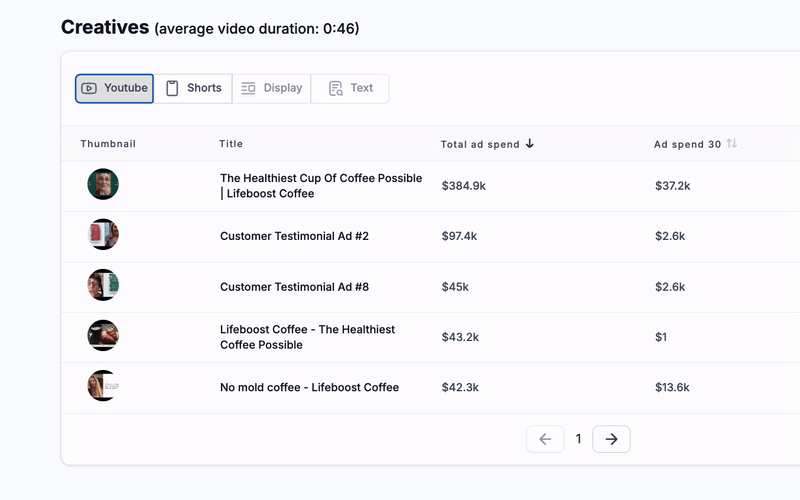The height and width of the screenshot is (500, 800).
Task: Click the average video duration 0:46 text
Action: click(257, 29)
